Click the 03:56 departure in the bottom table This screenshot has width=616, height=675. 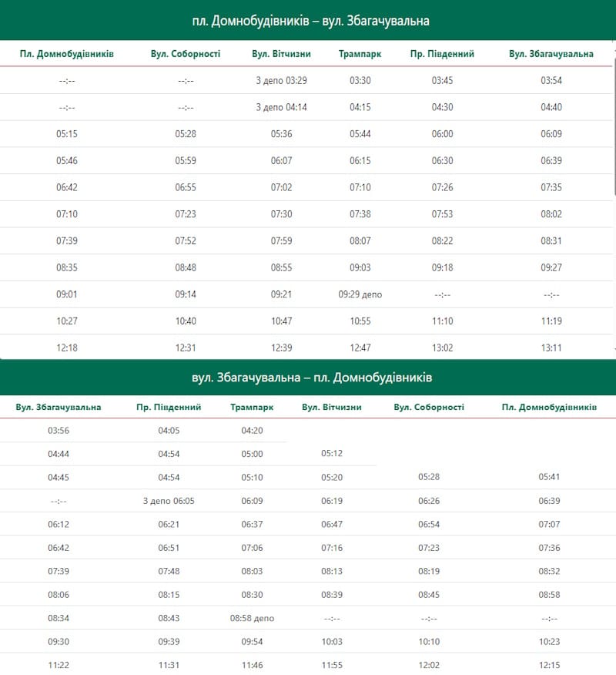59,431
